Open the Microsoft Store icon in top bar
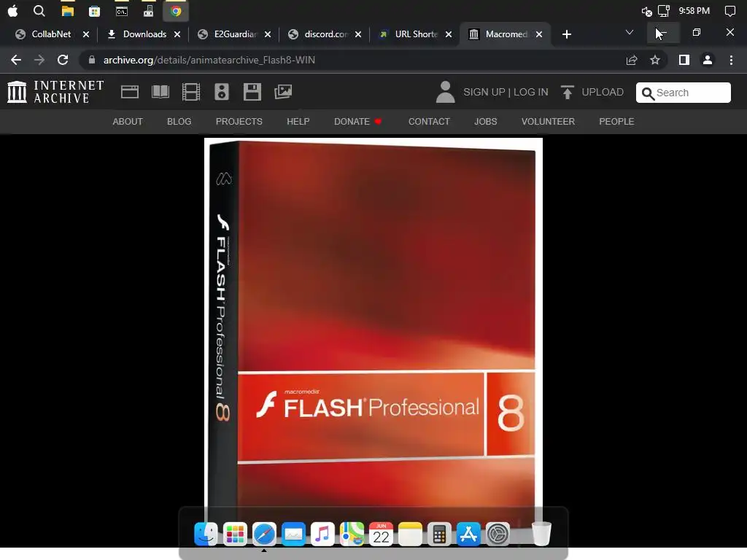This screenshot has height=560, width=747. tap(94, 11)
